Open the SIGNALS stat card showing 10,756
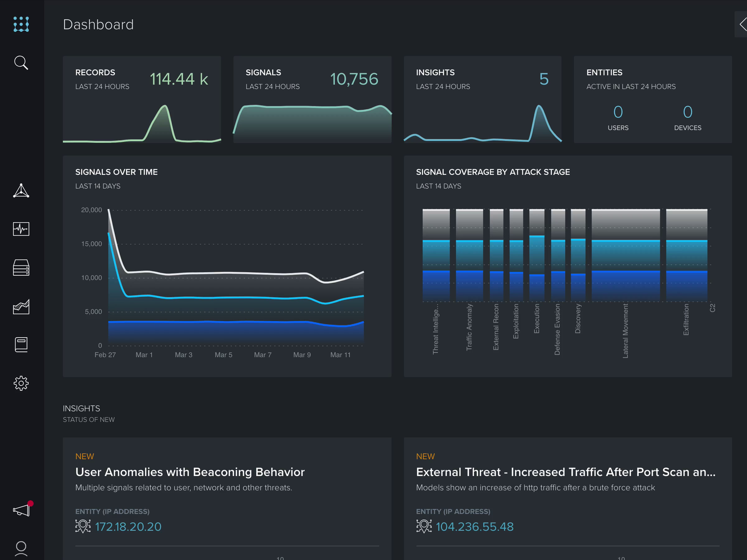The height and width of the screenshot is (560, 747). (312, 99)
